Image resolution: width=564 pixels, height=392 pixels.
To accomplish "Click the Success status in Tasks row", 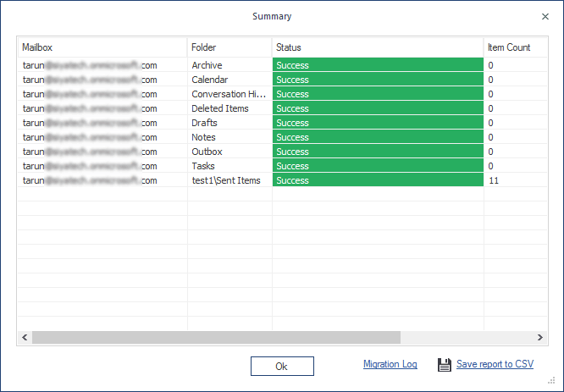I will (x=378, y=166).
